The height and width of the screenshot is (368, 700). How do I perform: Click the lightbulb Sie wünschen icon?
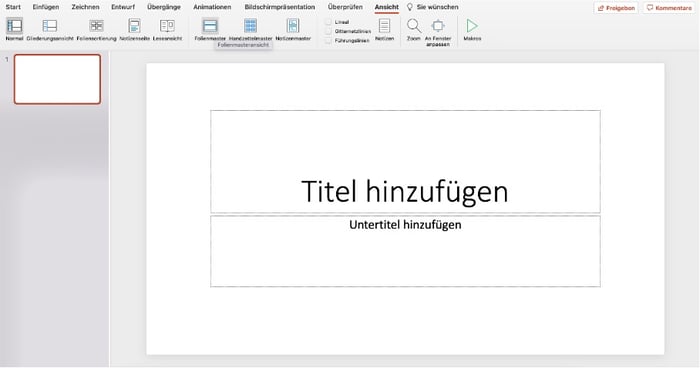pyautogui.click(x=409, y=7)
